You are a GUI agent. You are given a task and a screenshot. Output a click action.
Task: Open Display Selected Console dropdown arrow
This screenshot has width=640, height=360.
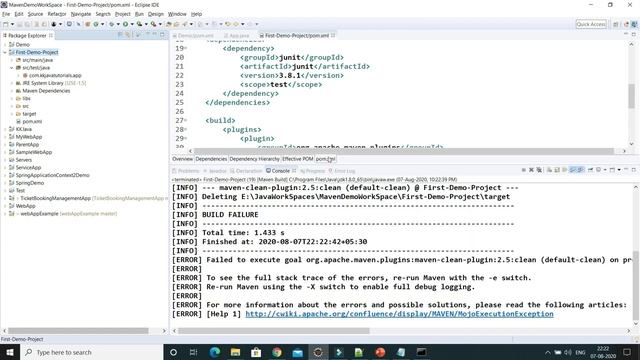tap(604, 170)
